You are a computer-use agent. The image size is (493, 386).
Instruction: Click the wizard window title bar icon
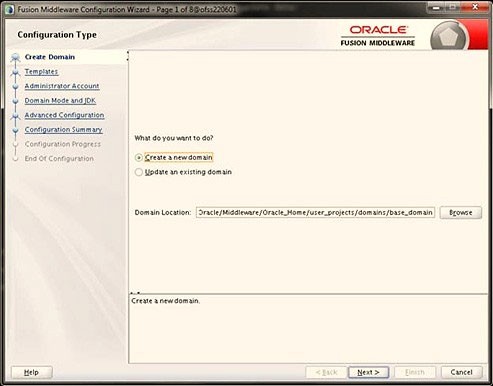[x=10, y=9]
